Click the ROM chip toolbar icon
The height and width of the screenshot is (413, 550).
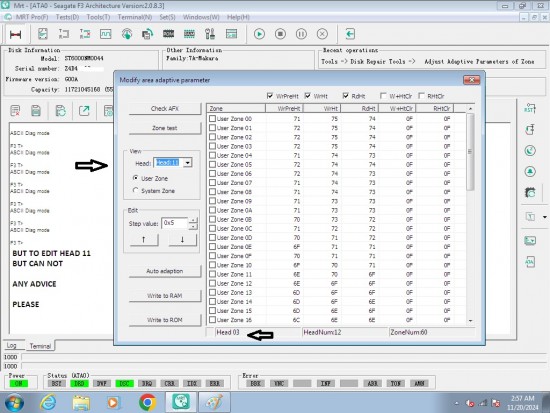tap(169, 34)
